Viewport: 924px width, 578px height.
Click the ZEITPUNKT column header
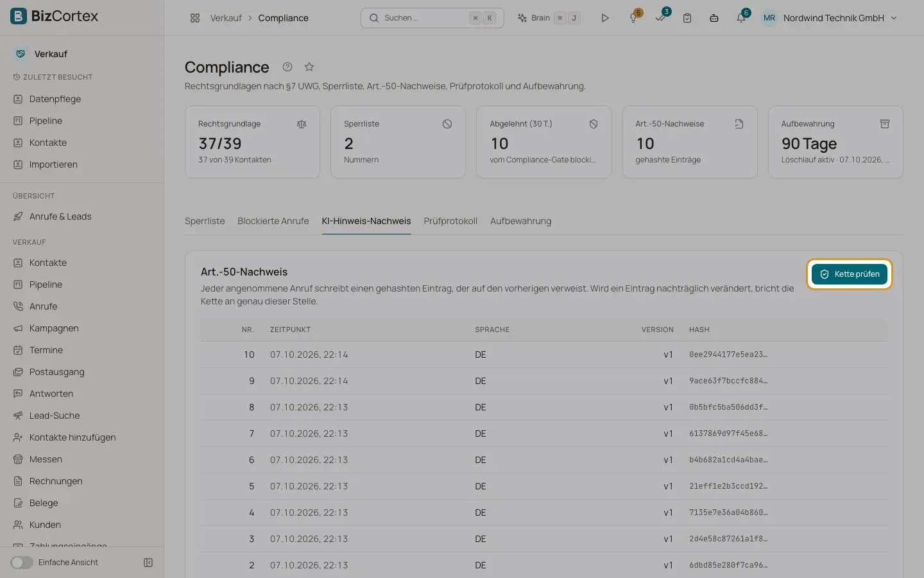290,329
